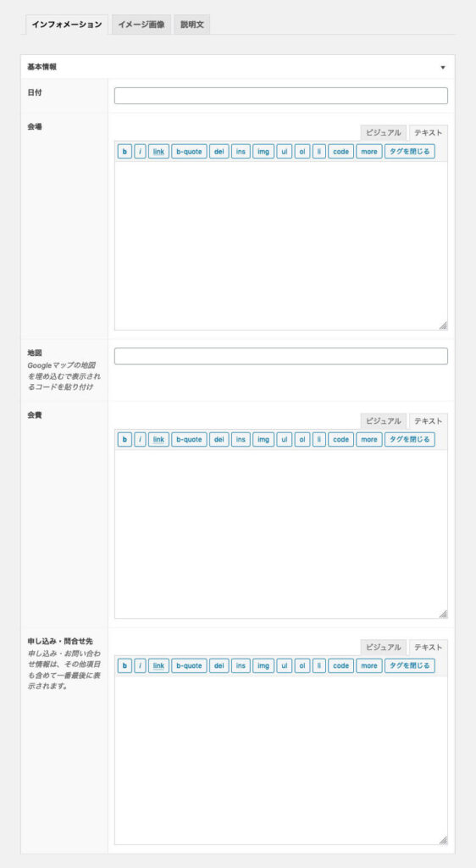Click ul button in 申し込み・問合せ先 editor toolbar

point(285,666)
